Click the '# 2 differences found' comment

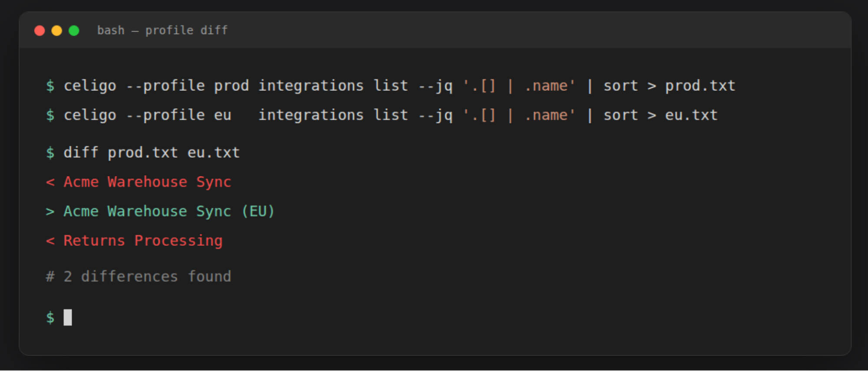point(139,276)
